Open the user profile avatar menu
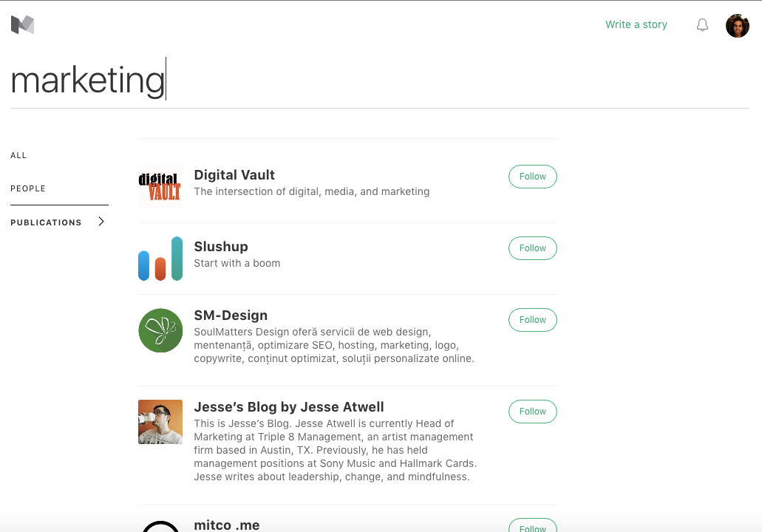 pyautogui.click(x=737, y=26)
